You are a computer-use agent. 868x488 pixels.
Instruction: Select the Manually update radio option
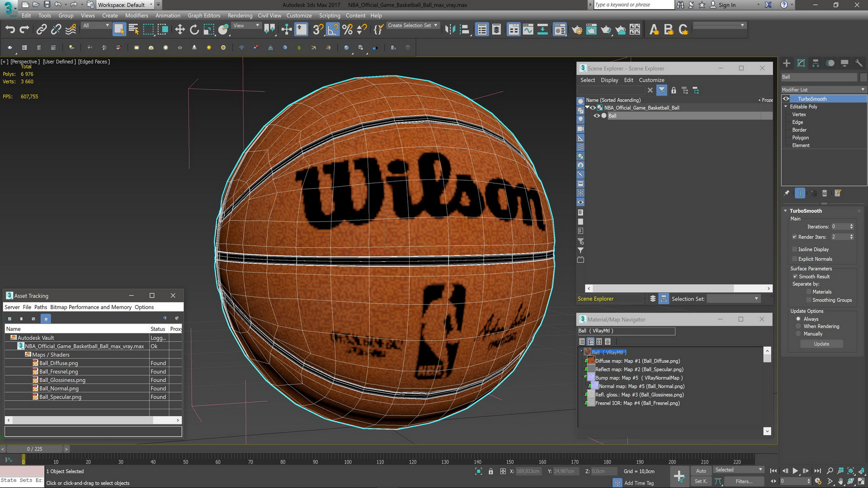click(x=798, y=334)
